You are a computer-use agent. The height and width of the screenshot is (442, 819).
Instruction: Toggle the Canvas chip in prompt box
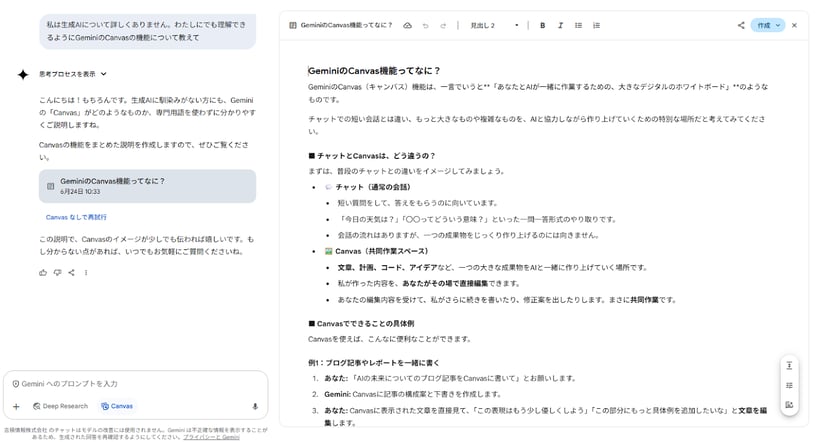(x=117, y=406)
